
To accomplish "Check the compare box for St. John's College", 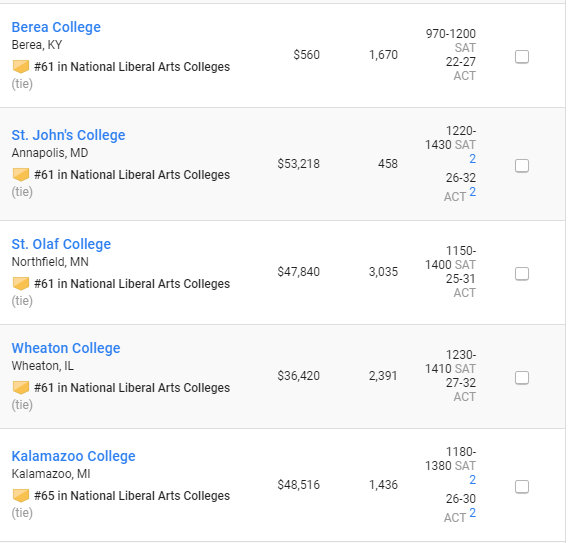I will [x=522, y=166].
